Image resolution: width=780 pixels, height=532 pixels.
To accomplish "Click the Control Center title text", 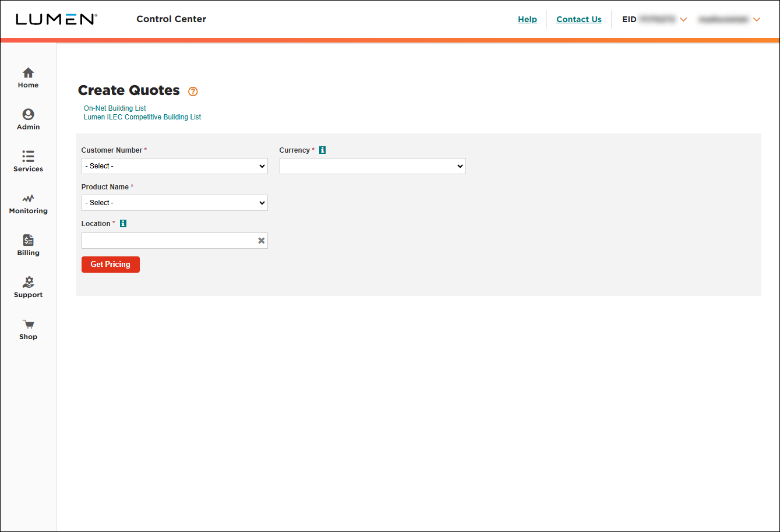I will click(x=171, y=19).
